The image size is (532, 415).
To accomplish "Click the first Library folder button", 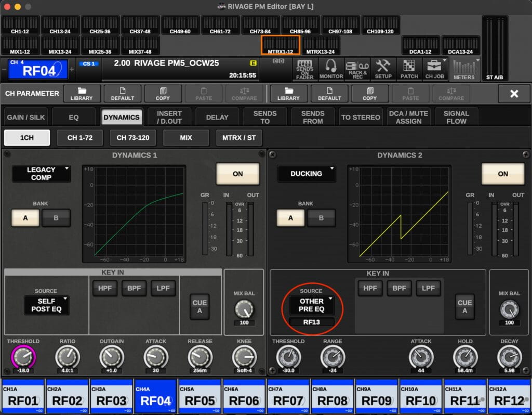I will coord(82,94).
